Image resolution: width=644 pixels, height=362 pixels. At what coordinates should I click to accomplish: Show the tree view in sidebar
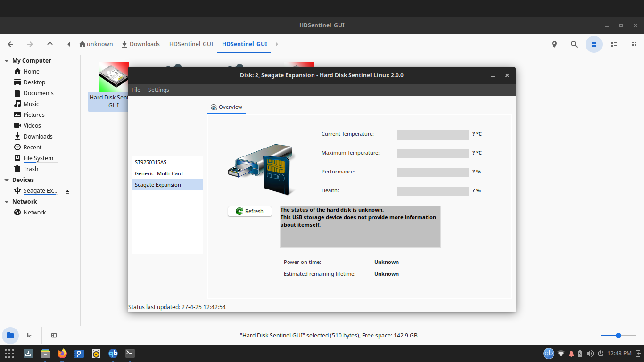click(x=29, y=336)
